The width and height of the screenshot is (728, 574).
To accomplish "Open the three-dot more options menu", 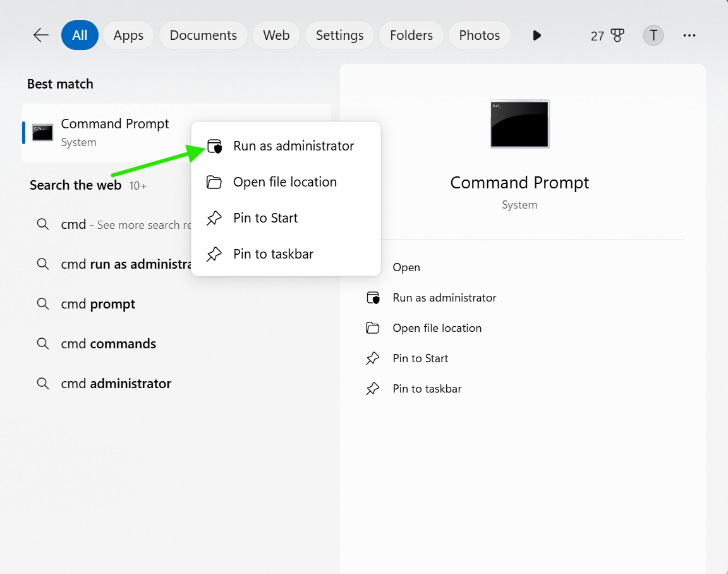I will tap(689, 35).
